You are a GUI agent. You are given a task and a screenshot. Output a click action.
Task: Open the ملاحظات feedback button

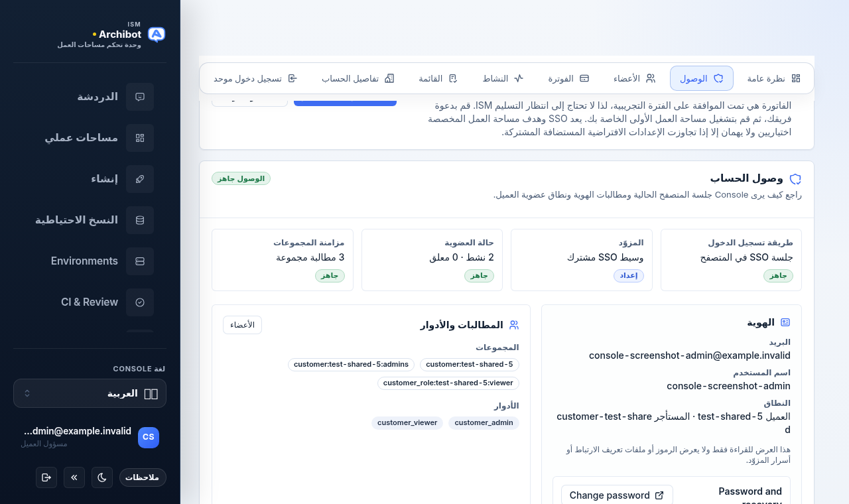point(143,477)
